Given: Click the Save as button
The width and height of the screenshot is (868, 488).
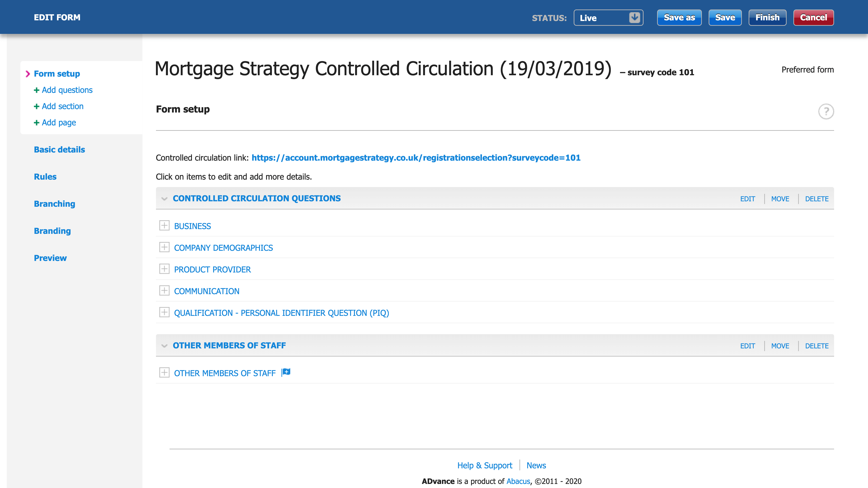Looking at the screenshot, I should point(679,18).
